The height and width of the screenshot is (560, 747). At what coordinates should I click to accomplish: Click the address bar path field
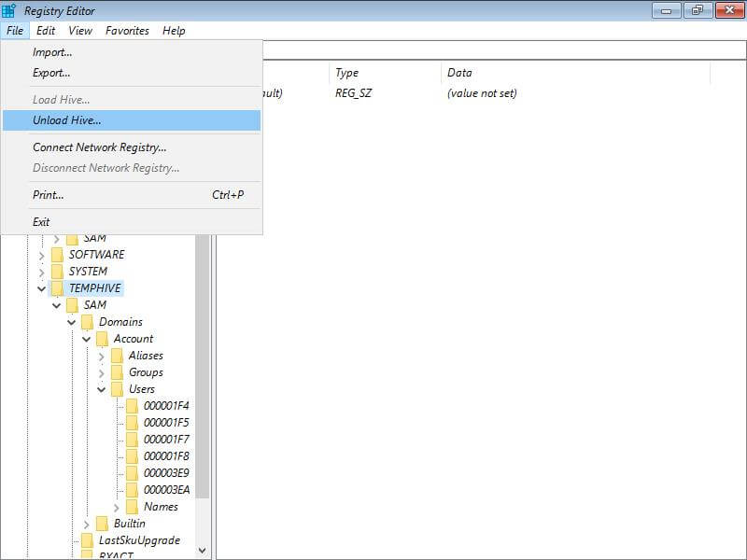coord(504,49)
